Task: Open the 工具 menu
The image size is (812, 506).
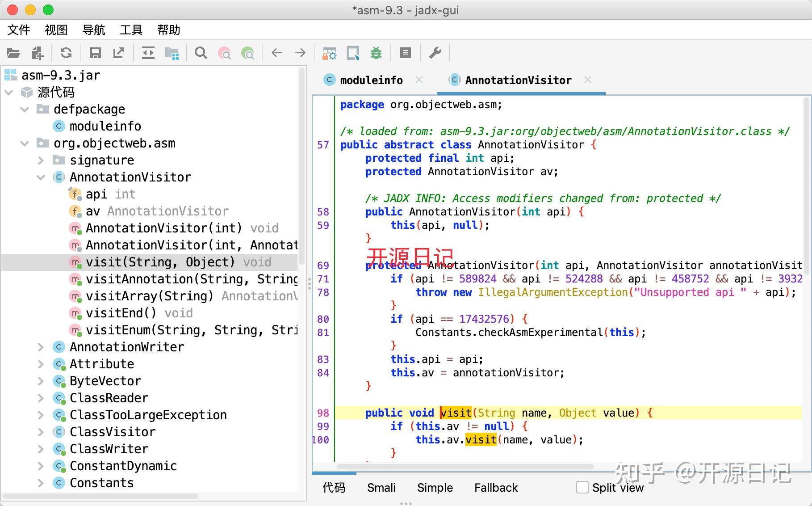Action: (131, 30)
